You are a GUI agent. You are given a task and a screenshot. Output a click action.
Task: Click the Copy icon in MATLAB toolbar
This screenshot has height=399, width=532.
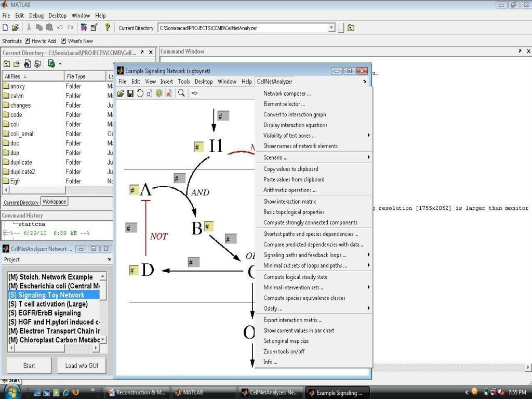click(x=39, y=28)
